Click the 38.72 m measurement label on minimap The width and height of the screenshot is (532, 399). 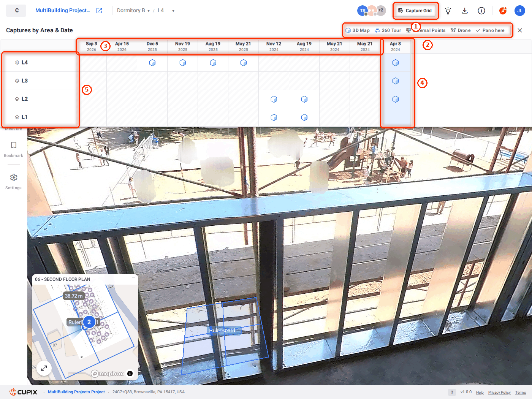tap(74, 296)
